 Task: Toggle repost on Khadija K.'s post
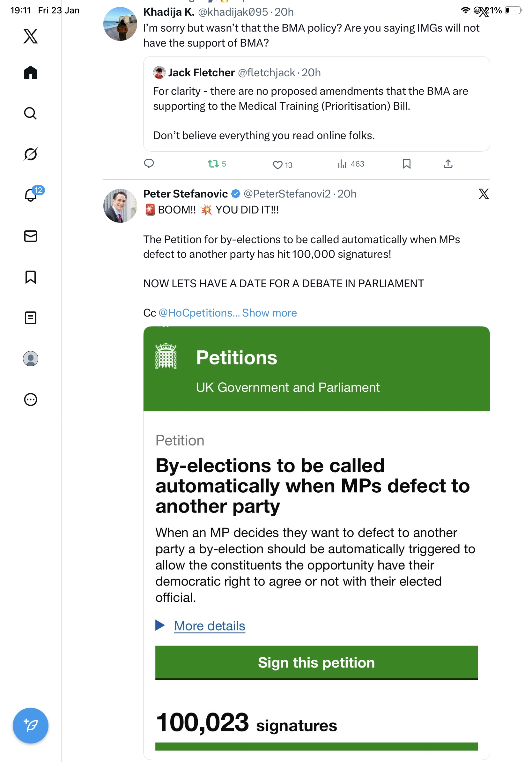click(x=213, y=164)
